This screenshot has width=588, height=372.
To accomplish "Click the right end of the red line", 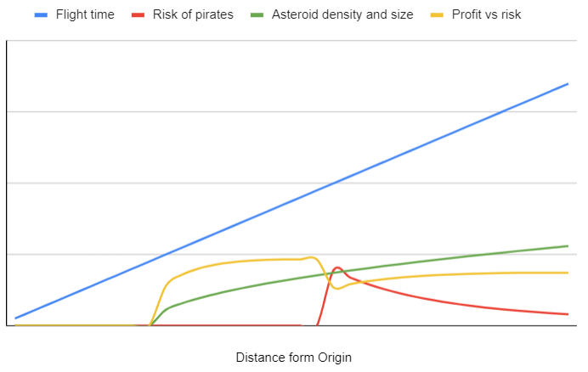I will [x=568, y=314].
